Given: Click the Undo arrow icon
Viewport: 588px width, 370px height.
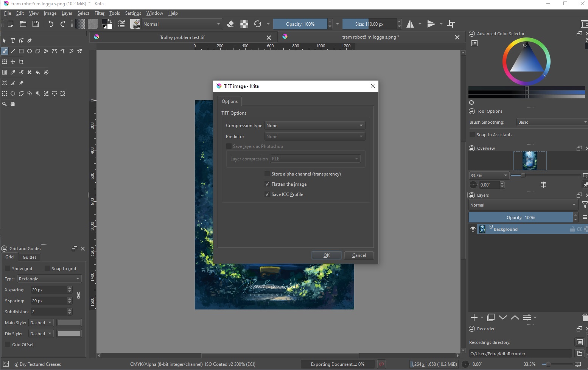Looking at the screenshot, I should tap(51, 24).
